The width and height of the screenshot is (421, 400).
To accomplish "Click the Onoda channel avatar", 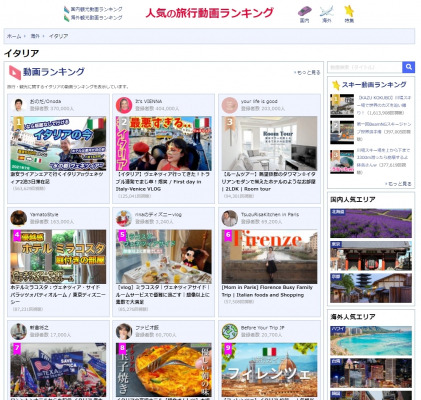I will point(19,105).
